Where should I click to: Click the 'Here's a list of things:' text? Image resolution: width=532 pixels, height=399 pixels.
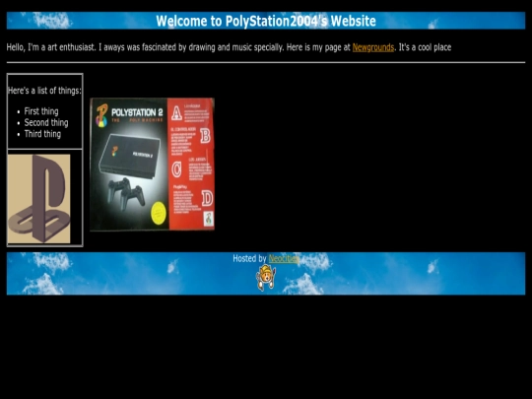44,91
